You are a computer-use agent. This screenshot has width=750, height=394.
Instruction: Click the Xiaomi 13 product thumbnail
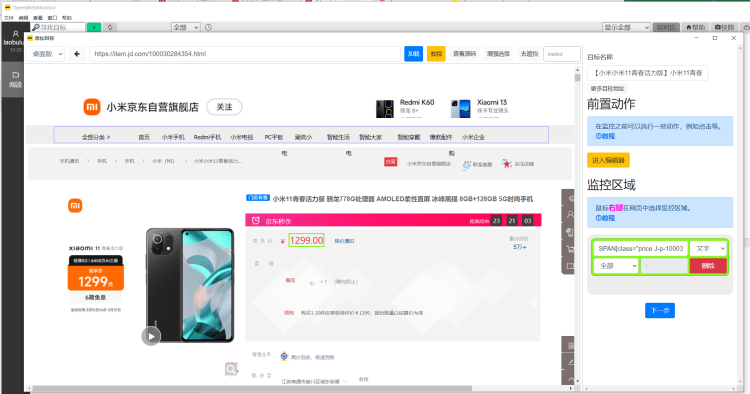coord(461,109)
